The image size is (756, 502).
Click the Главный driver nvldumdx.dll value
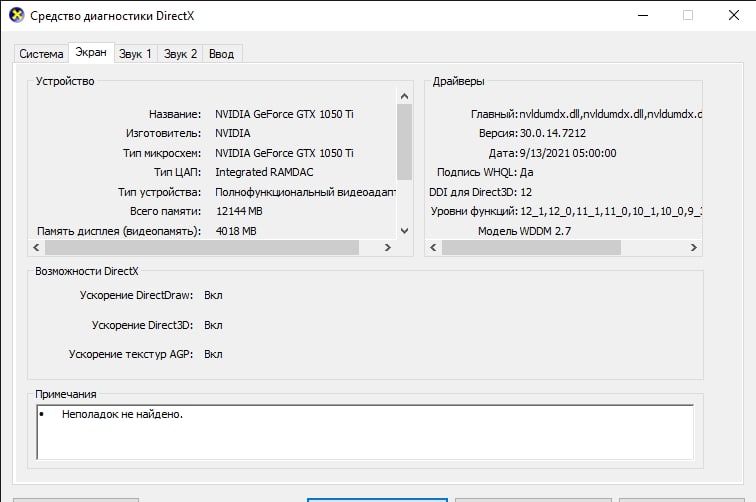[610, 114]
